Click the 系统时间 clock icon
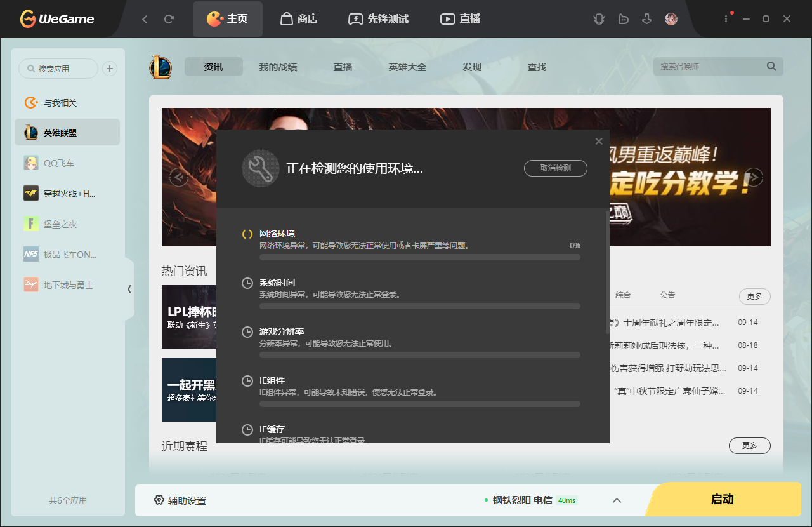The width and height of the screenshot is (812, 527). pyautogui.click(x=247, y=283)
